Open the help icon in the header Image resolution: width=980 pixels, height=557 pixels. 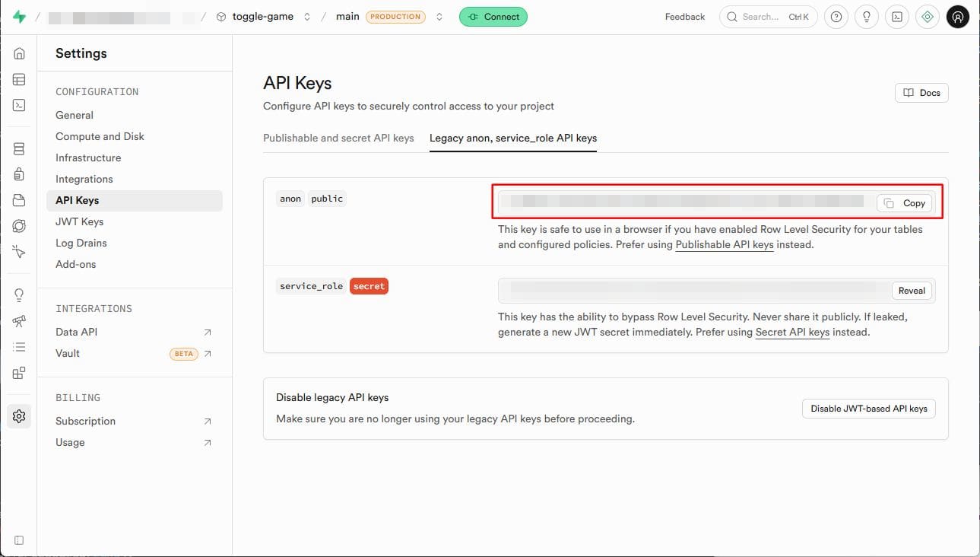click(836, 17)
